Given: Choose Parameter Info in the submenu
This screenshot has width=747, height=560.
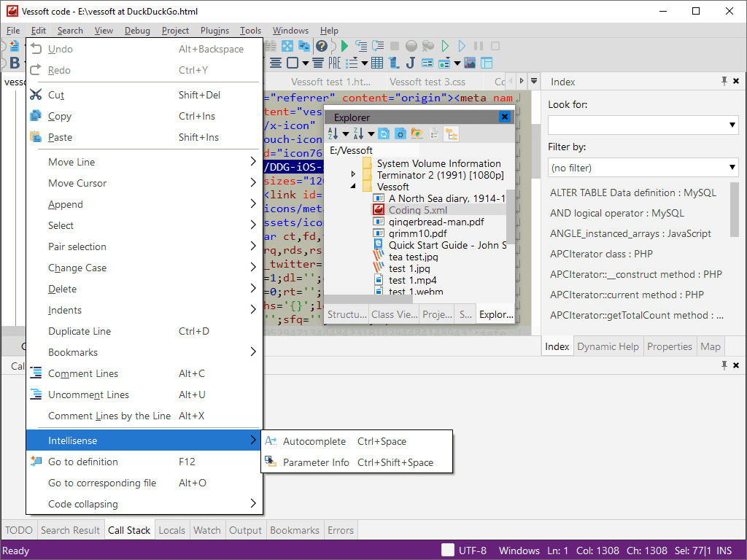Looking at the screenshot, I should (x=356, y=462).
